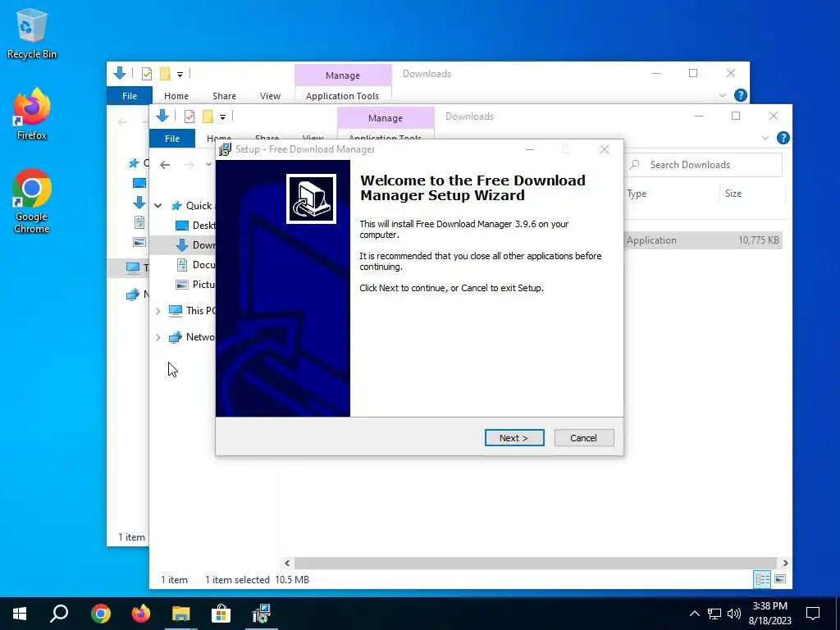
Task: Click the Search Downloads field
Action: 703,164
